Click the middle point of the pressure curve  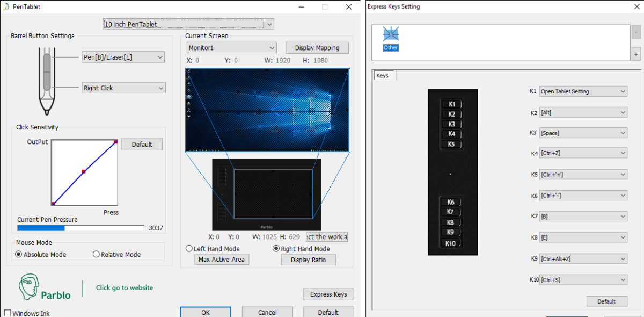(x=84, y=171)
